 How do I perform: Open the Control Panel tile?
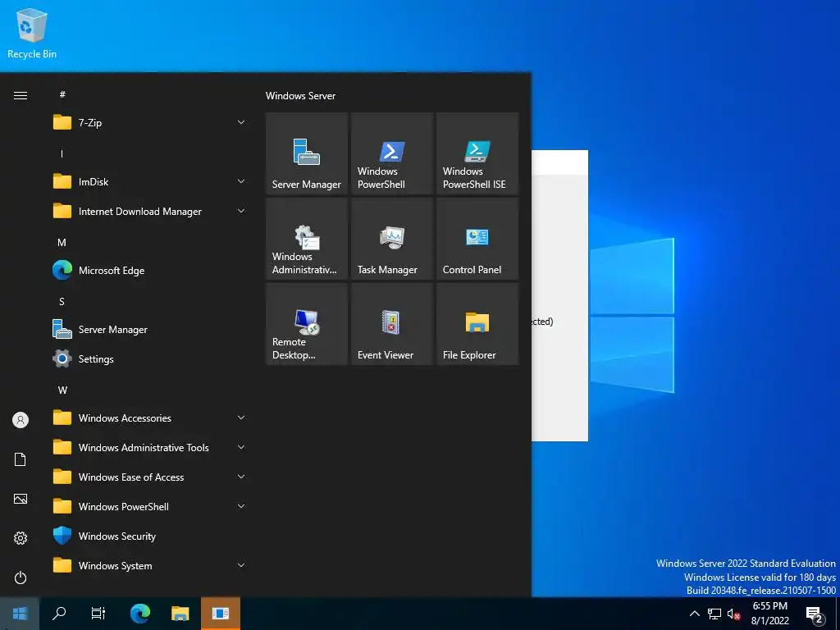[x=477, y=239]
